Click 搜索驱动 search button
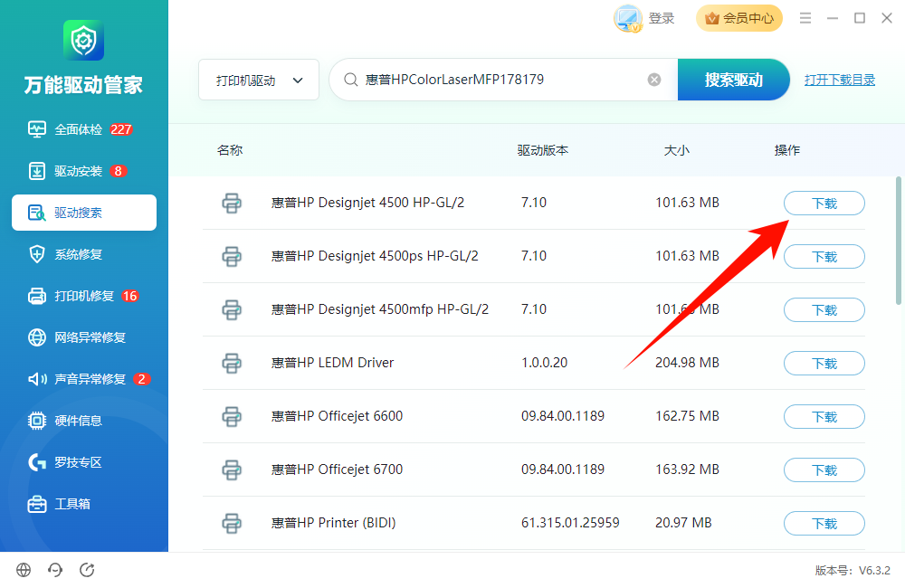The image size is (905, 588). click(x=734, y=80)
